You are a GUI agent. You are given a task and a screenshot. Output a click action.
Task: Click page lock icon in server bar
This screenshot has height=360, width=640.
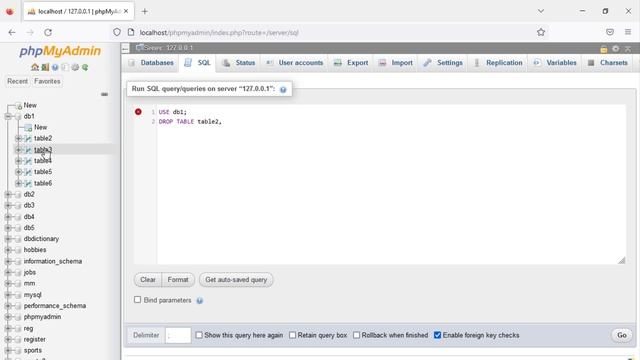pos(604,49)
